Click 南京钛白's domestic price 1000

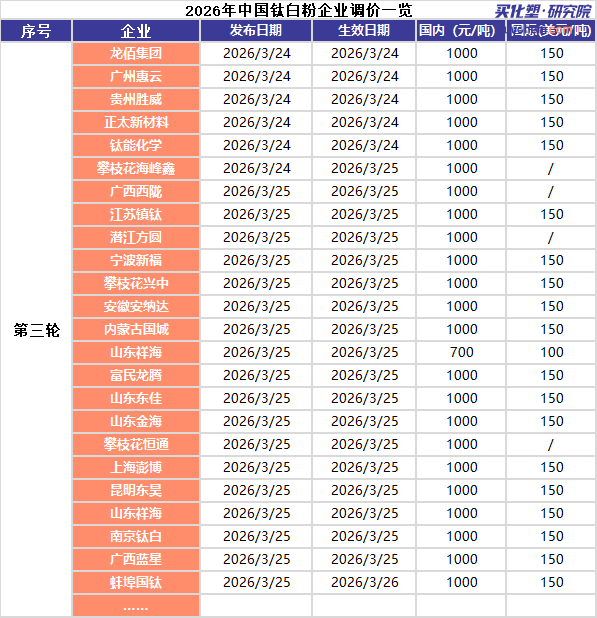[461, 536]
